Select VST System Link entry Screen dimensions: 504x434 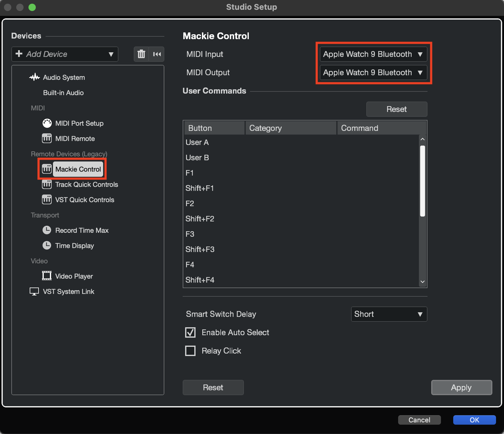pos(69,291)
